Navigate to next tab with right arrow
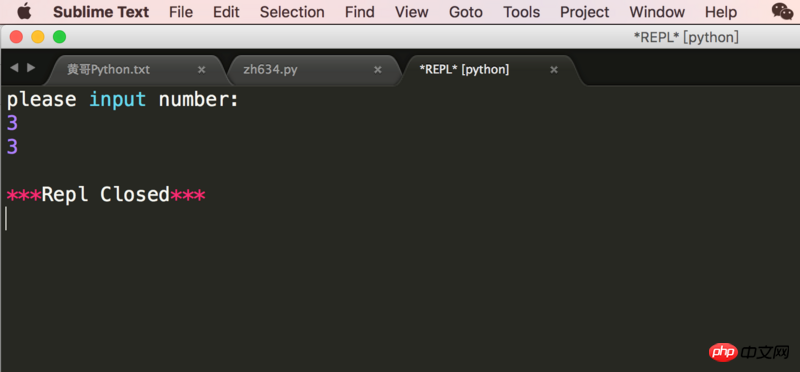 point(31,67)
